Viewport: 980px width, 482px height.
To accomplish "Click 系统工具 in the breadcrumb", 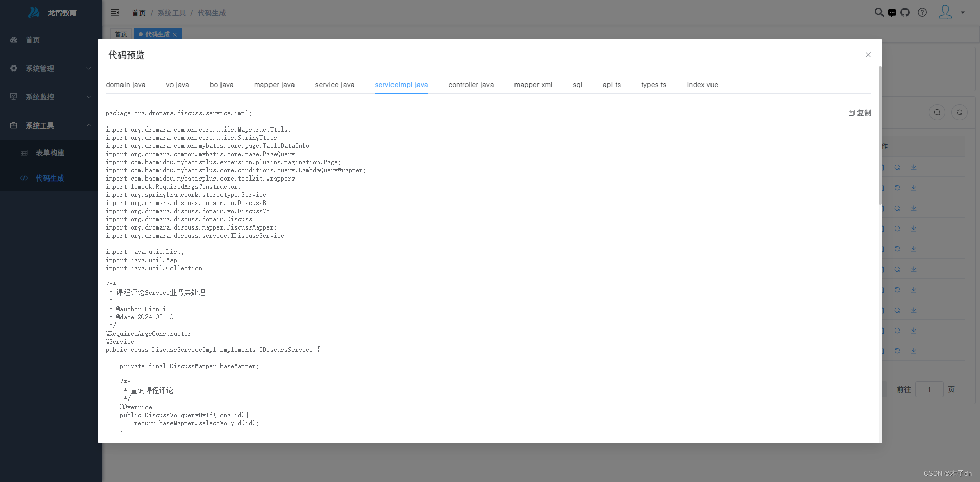I will pyautogui.click(x=171, y=13).
